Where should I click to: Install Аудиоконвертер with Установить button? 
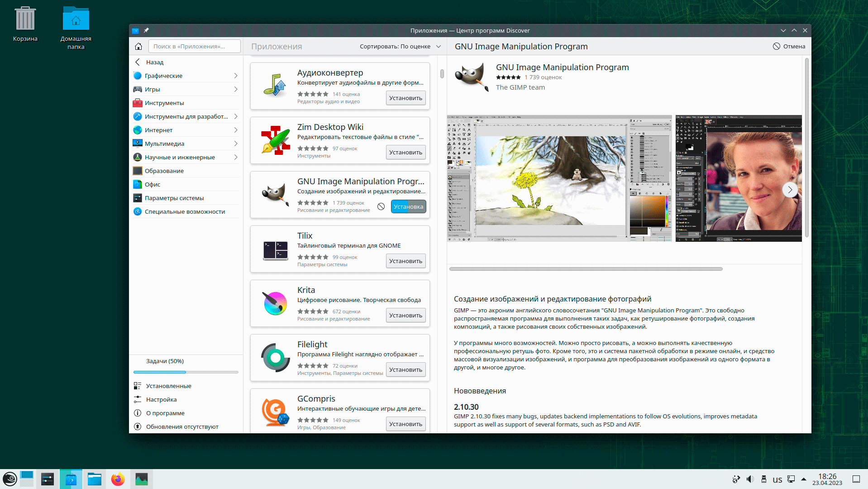[405, 98]
